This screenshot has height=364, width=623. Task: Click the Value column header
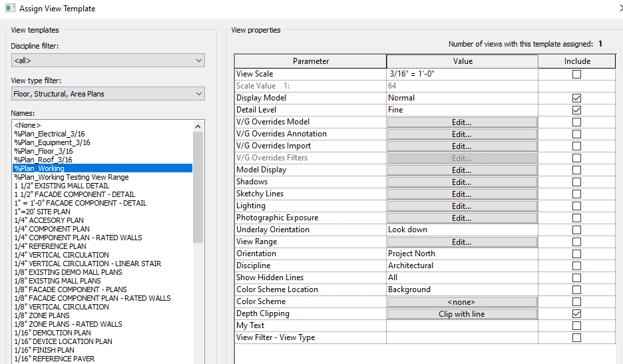tap(463, 61)
